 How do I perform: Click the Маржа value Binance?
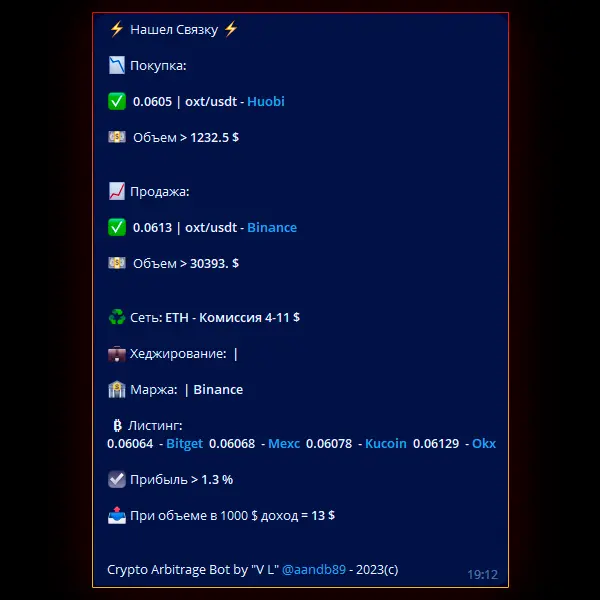pyautogui.click(x=218, y=390)
